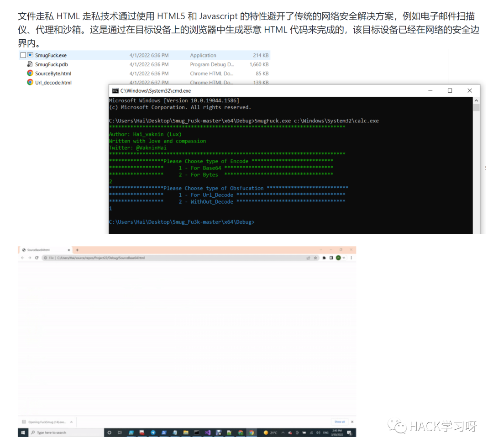
Task: Select the SmugFuck.exe application icon
Action: click(x=30, y=55)
